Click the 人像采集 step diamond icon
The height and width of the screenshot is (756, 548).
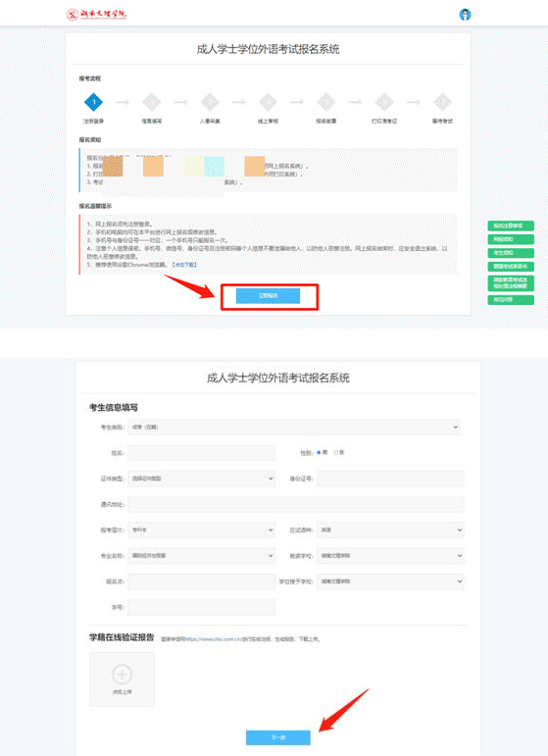[210, 102]
